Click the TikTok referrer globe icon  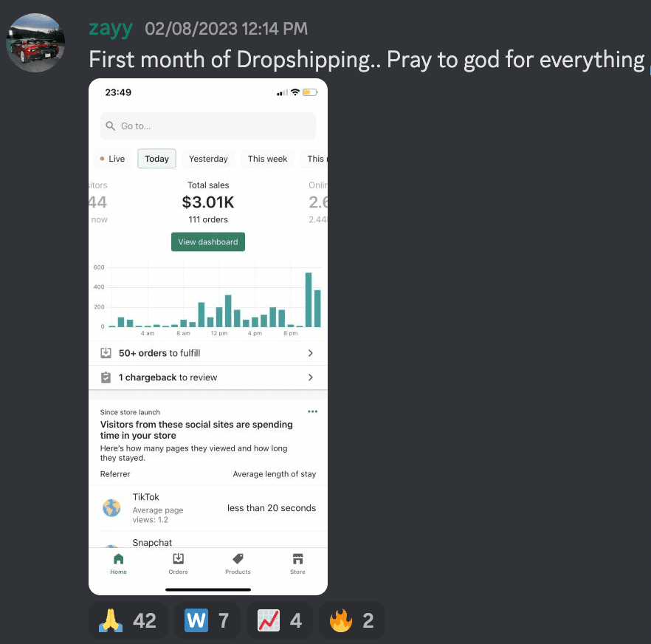(111, 507)
